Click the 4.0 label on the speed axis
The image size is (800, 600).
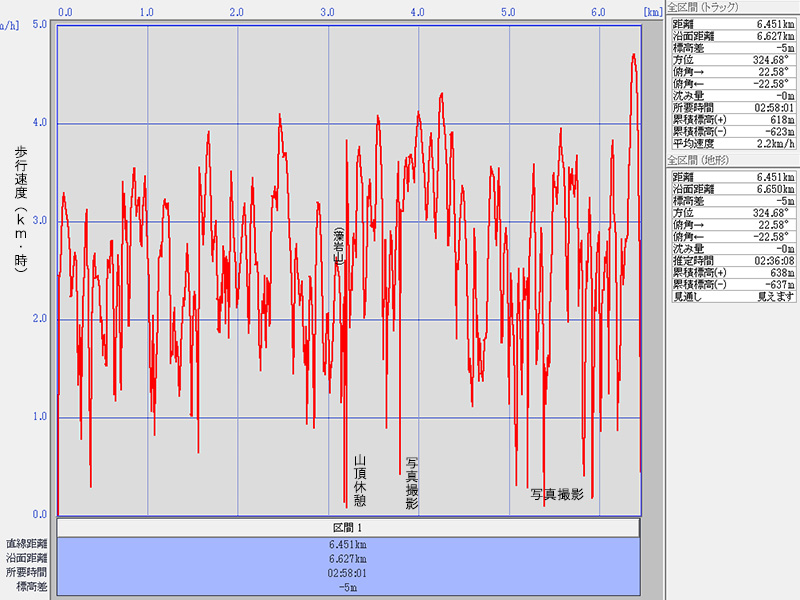[x=40, y=123]
